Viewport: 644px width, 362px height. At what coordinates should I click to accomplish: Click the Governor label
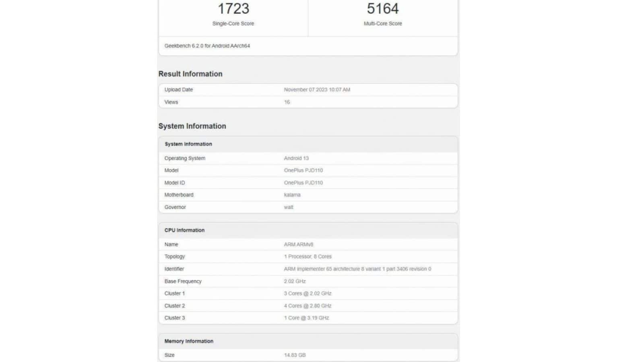[175, 207]
